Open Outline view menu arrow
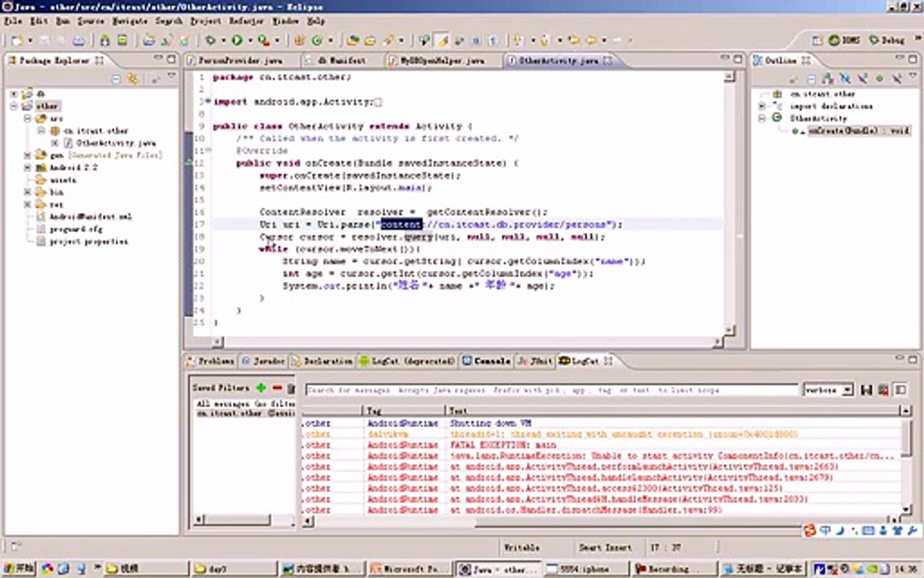The height and width of the screenshot is (578, 924). [x=913, y=77]
